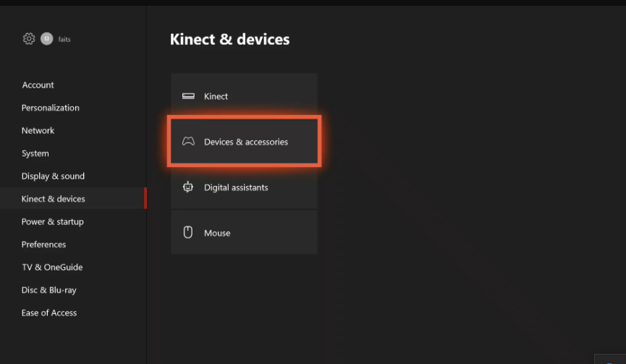This screenshot has height=364, width=626.
Task: Open Devices & accessories tile
Action: pyautogui.click(x=245, y=141)
